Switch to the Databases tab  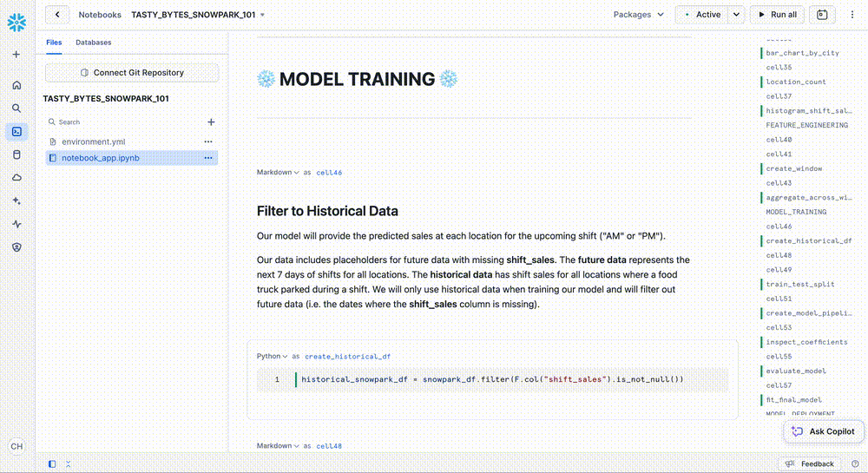(94, 42)
